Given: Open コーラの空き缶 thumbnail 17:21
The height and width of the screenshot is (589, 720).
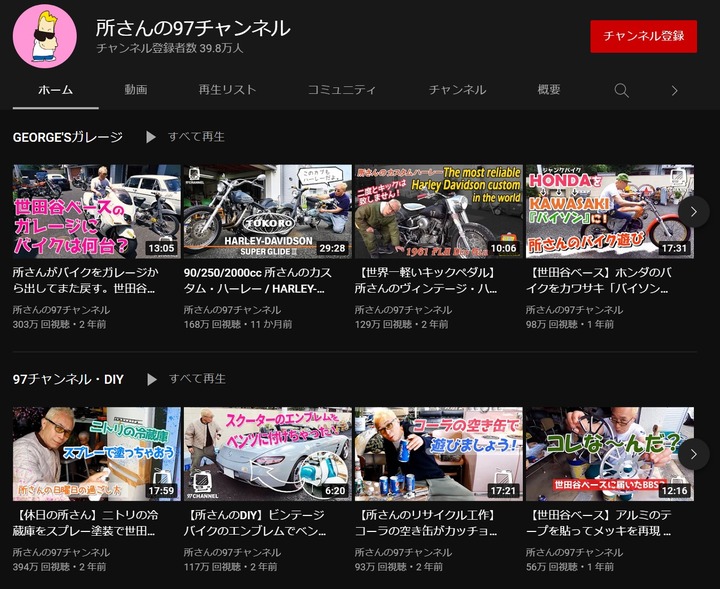Looking at the screenshot, I should (439, 454).
